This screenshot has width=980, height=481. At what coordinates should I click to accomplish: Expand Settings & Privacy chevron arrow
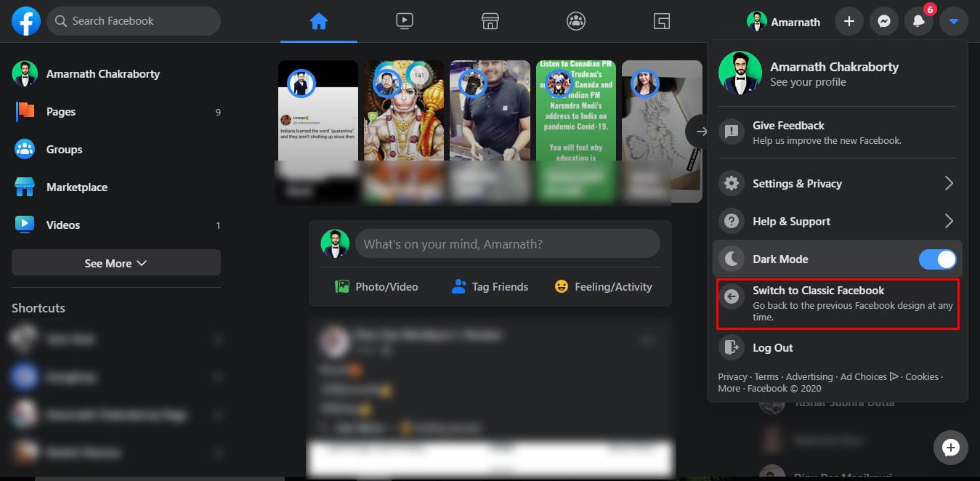point(949,184)
